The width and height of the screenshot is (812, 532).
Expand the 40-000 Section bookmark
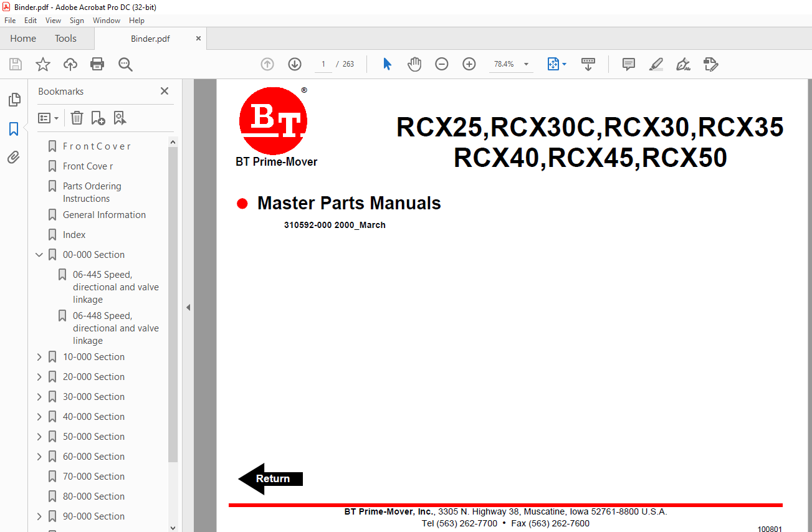39,417
